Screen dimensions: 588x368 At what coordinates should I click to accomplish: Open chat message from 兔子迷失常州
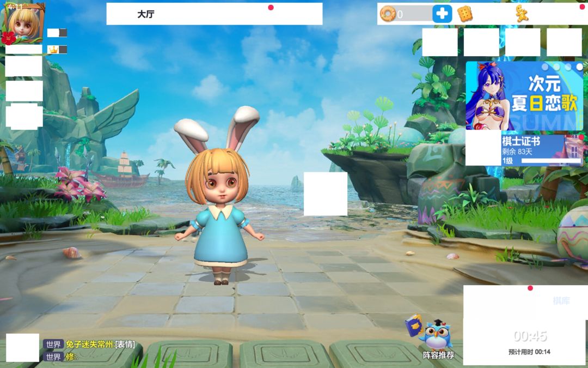(x=100, y=345)
